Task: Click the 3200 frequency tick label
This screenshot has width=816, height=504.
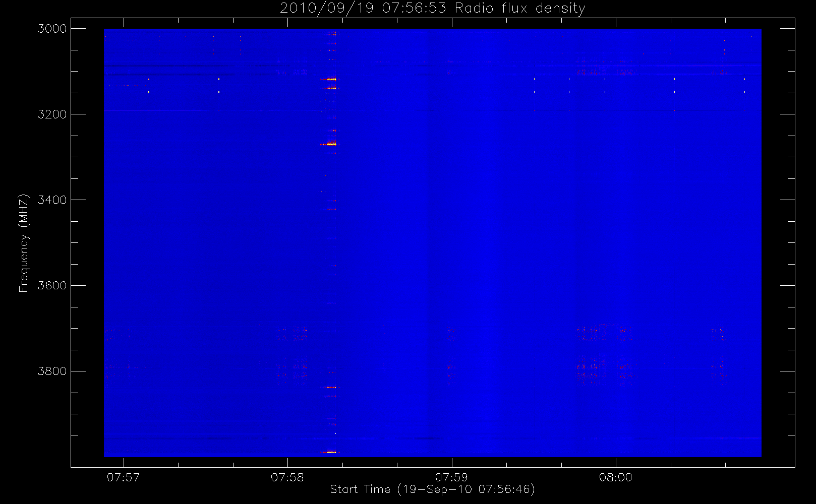Action: (x=52, y=114)
